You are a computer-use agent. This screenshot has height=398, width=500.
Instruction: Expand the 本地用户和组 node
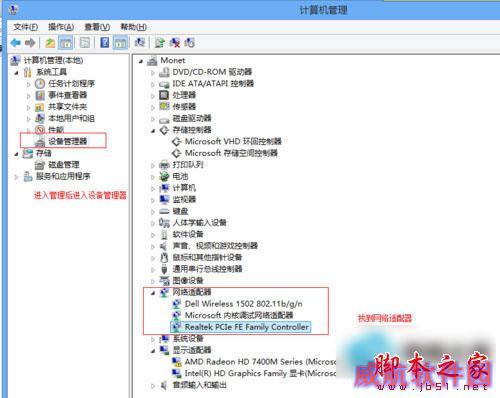(29, 119)
